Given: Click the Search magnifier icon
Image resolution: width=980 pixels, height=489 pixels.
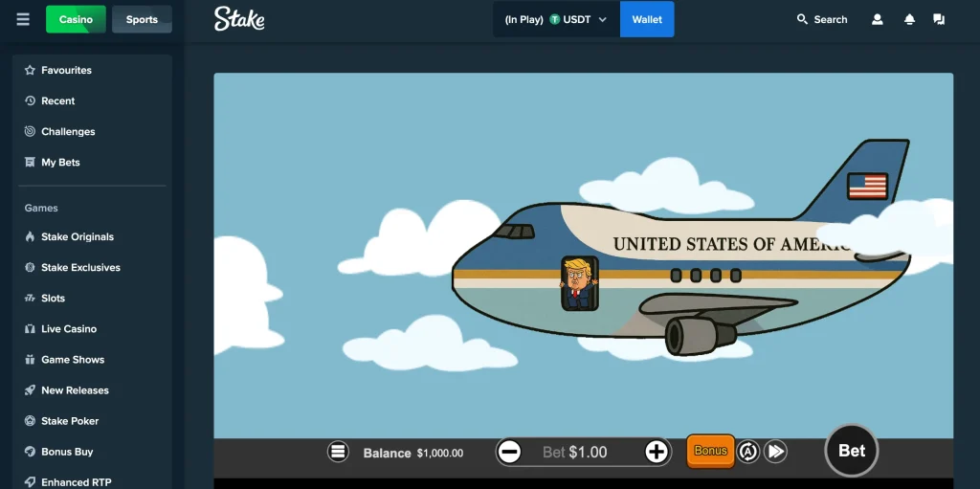Looking at the screenshot, I should 803,19.
